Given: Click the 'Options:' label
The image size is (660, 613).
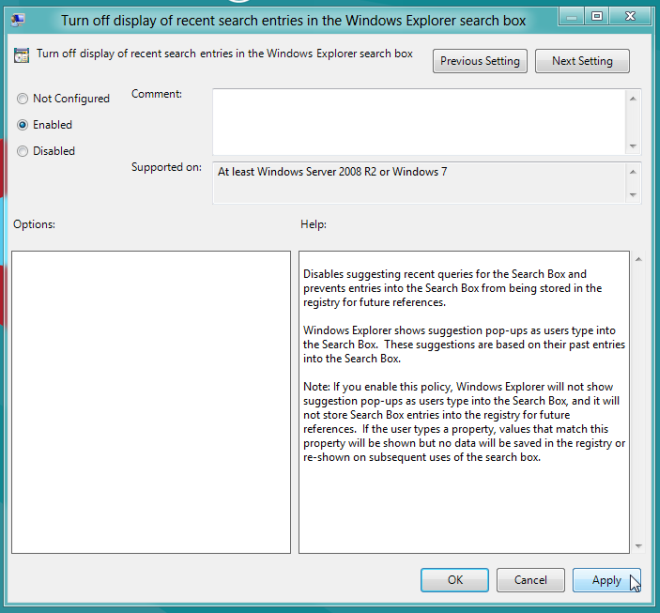Looking at the screenshot, I should 34,224.
